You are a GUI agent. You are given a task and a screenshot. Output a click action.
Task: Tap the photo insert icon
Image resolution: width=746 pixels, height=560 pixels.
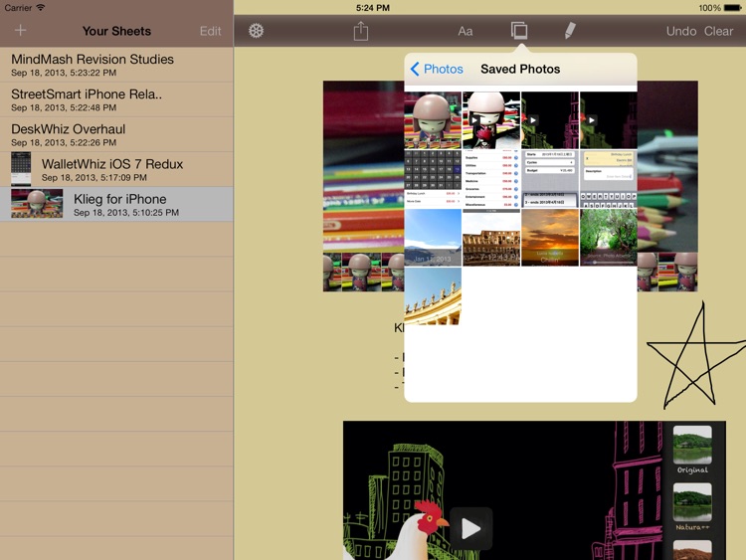click(x=519, y=31)
